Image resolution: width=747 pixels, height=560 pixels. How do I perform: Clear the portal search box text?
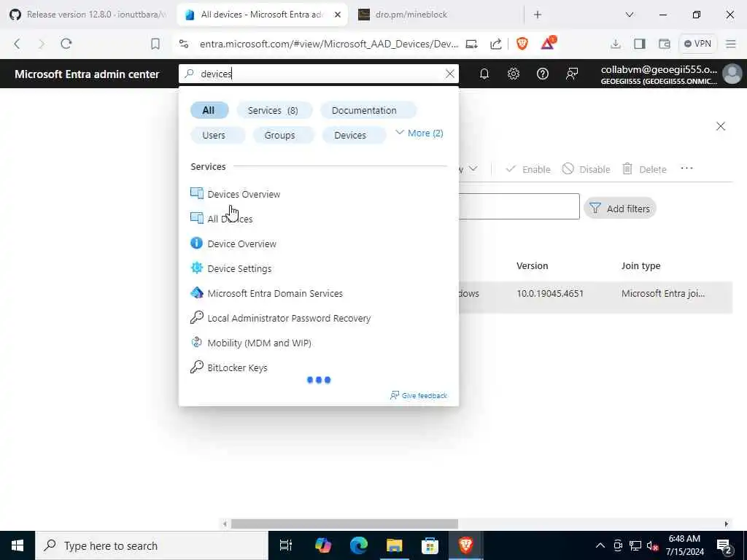449,74
